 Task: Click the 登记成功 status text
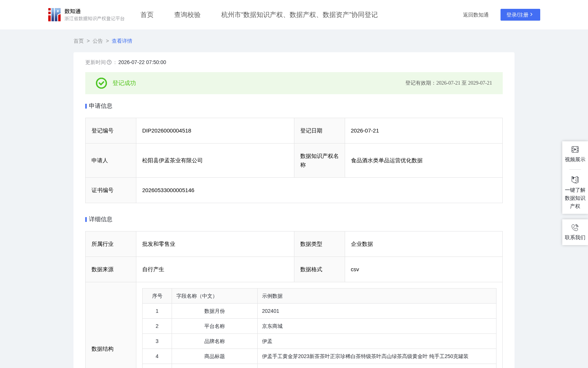[124, 83]
